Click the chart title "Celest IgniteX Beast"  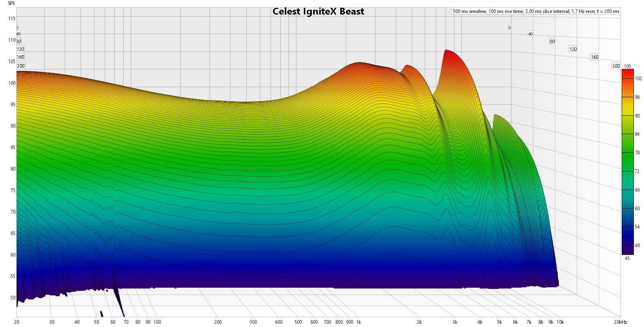[x=318, y=11]
